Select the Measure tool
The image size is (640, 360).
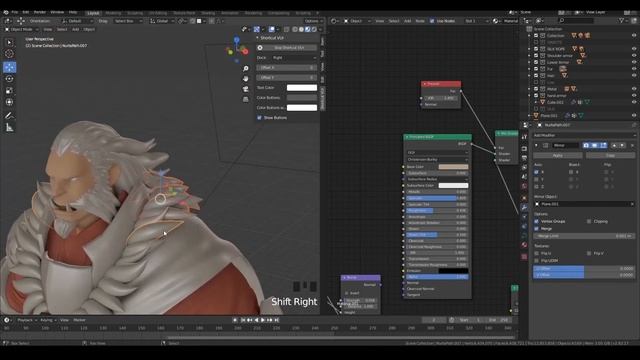(x=9, y=128)
